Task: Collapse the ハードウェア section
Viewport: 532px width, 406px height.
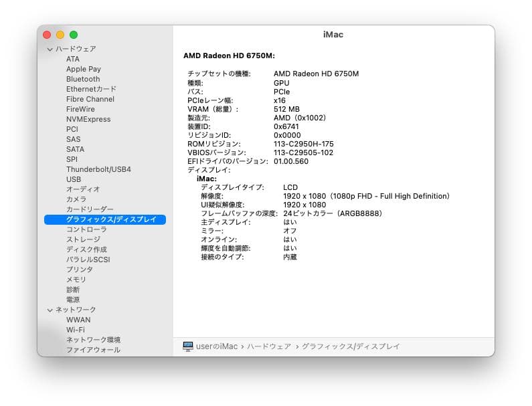Action: 50,49
